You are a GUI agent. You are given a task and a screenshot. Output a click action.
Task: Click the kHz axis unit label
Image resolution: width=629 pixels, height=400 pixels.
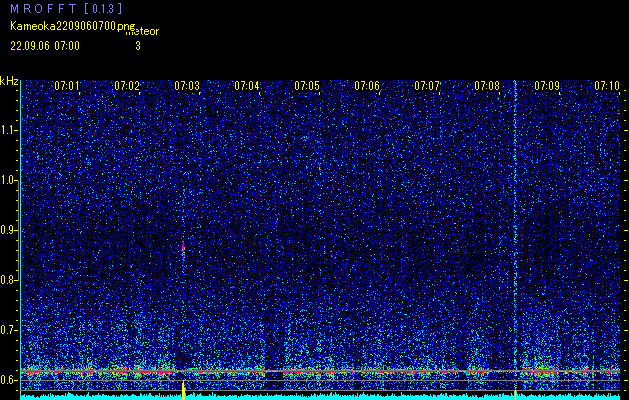coord(9,81)
